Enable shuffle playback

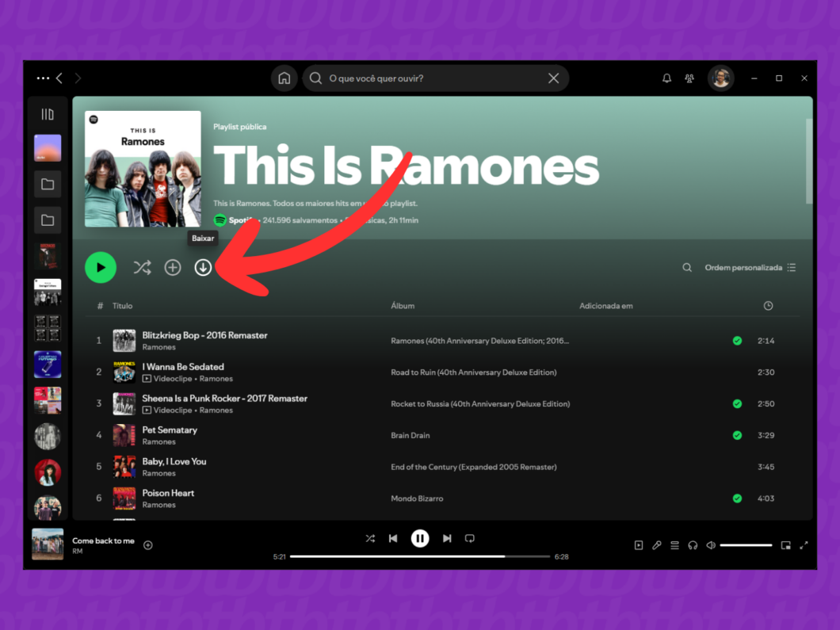coord(369,538)
